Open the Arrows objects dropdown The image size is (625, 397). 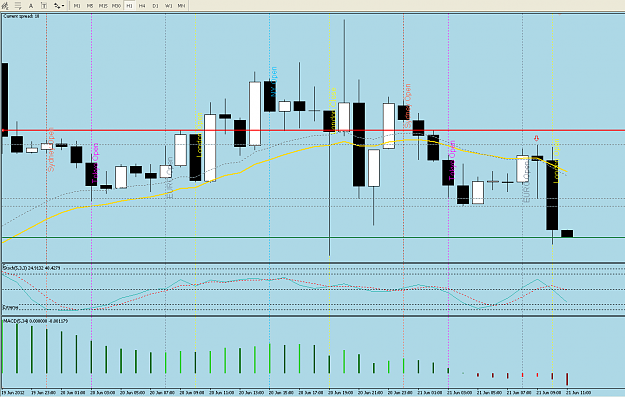pyautogui.click(x=59, y=6)
